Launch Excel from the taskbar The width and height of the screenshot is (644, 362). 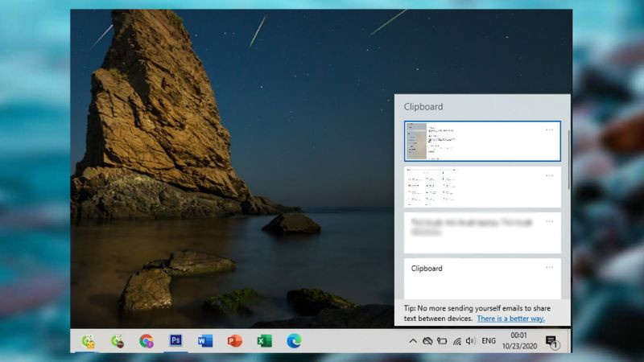(264, 340)
